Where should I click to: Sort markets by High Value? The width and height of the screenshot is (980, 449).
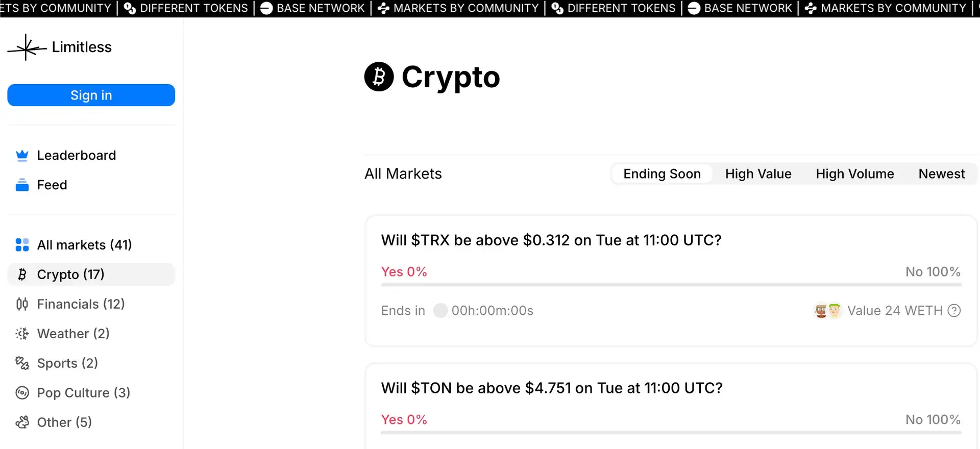[x=758, y=174]
